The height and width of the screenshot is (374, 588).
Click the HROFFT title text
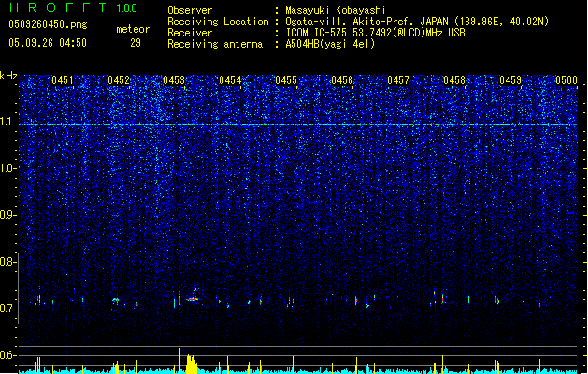(58, 7)
